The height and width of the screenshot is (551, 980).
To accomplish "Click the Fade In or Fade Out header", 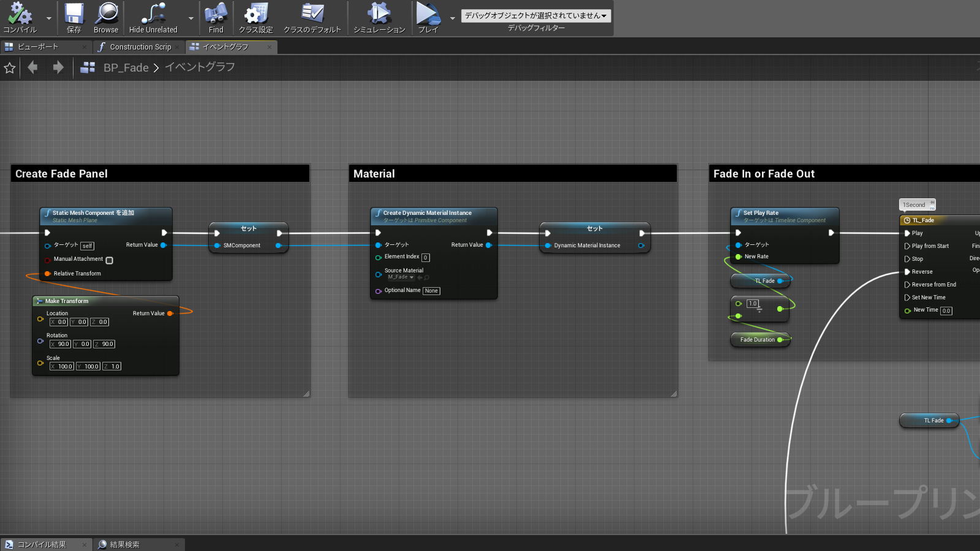I will click(x=845, y=174).
